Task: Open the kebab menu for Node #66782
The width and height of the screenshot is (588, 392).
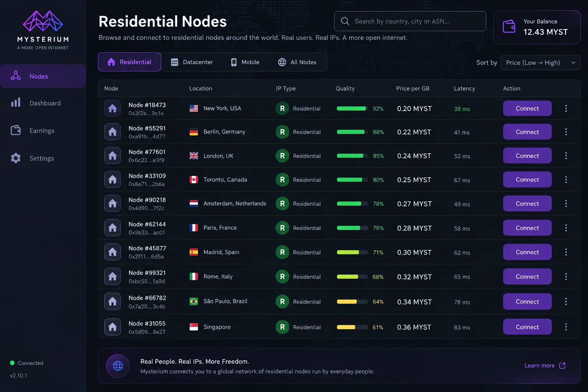Action: pos(566,302)
